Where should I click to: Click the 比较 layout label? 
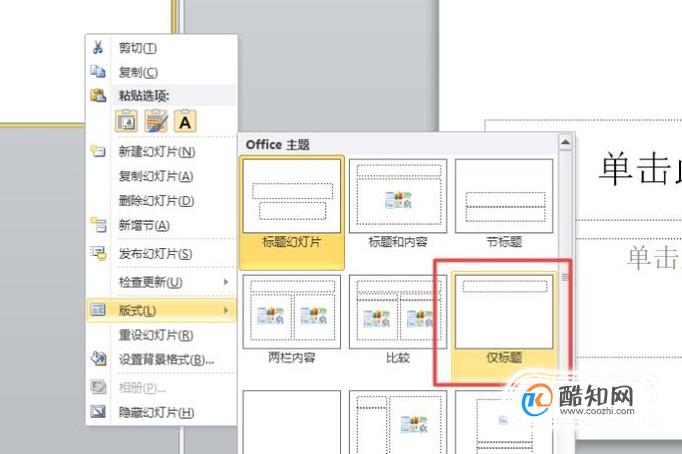pos(398,357)
